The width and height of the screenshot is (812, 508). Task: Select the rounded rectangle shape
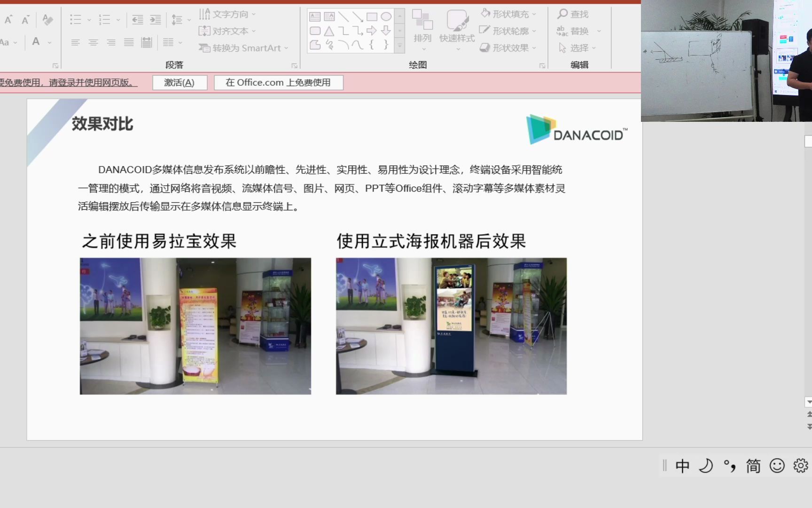(x=315, y=31)
